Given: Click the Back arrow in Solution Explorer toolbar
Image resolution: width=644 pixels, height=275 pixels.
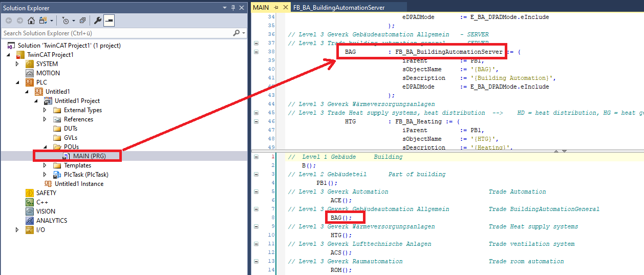Looking at the screenshot, I should coord(9,20).
